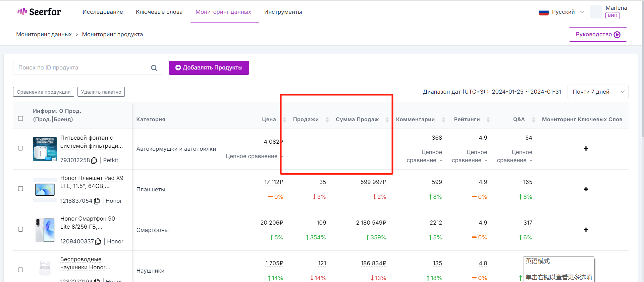The width and height of the screenshot is (644, 282).
Task: Check the Honor Смартфон 90 Lite row
Action: (x=20, y=229)
